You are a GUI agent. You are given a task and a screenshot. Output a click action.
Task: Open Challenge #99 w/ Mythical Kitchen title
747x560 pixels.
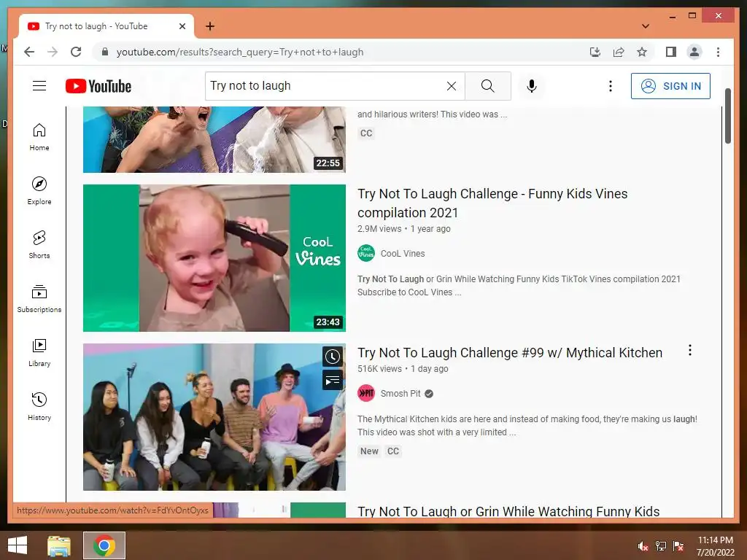pyautogui.click(x=510, y=352)
